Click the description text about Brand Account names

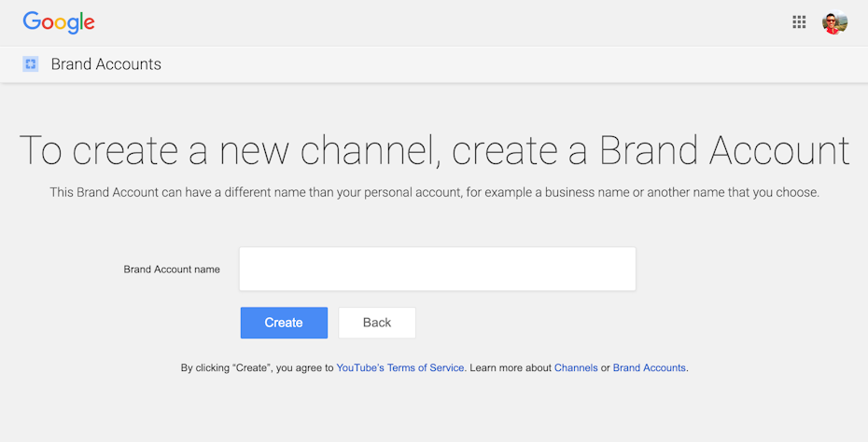(434, 193)
